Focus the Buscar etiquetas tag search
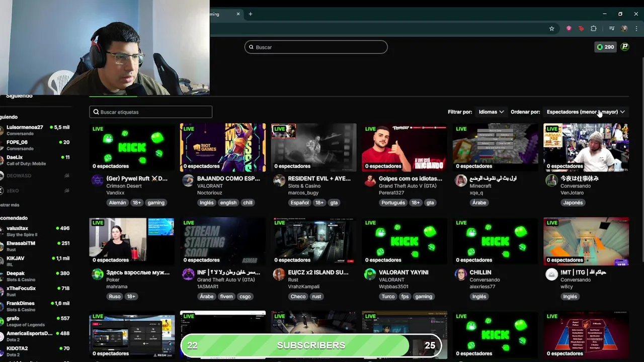Image resolution: width=644 pixels, height=362 pixels. pyautogui.click(x=151, y=112)
